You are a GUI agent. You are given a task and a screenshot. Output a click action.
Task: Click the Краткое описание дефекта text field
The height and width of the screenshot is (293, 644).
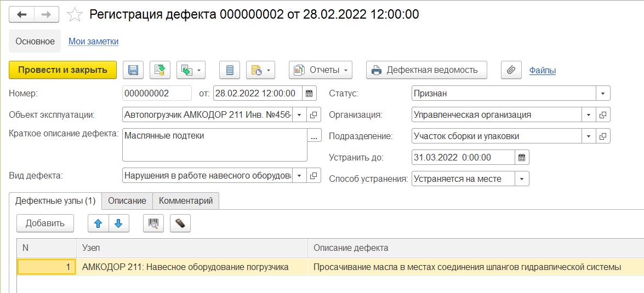click(214, 145)
